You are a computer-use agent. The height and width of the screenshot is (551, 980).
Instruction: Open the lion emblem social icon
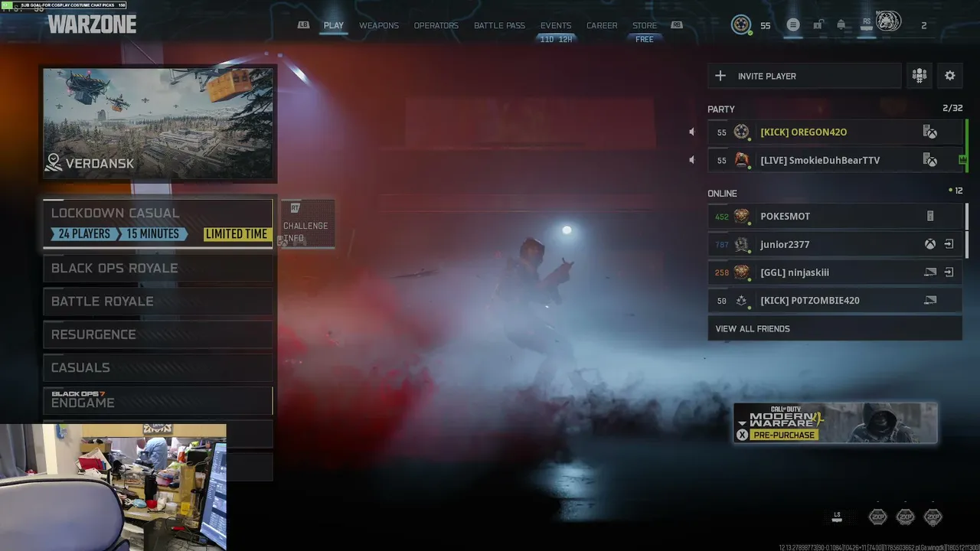tap(888, 21)
